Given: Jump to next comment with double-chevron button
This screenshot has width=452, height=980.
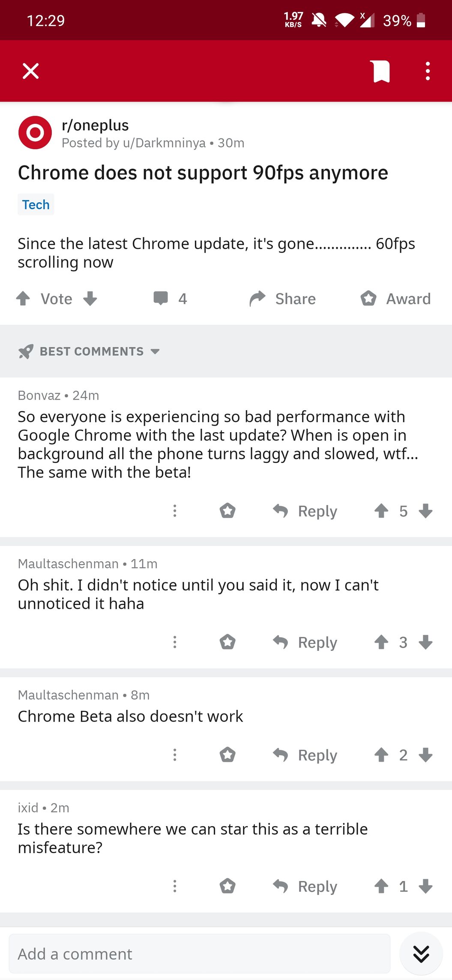Looking at the screenshot, I should [x=421, y=953].
